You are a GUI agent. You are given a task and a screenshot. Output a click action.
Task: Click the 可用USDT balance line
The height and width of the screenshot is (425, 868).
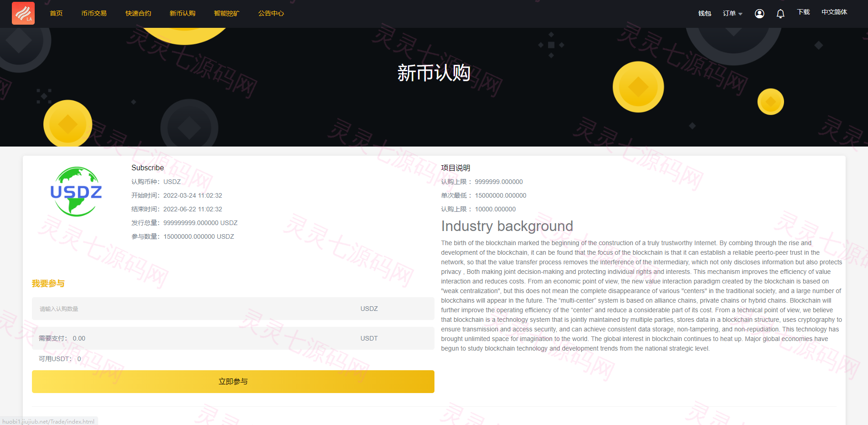[60, 359]
